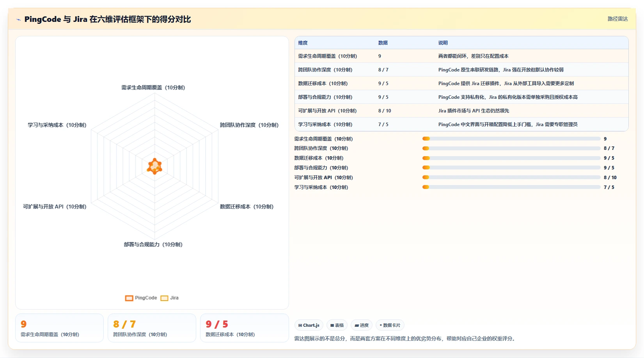Click the note about Jira 插件市场与 API 生态
Screen dimensions: 644x358
coord(474,111)
